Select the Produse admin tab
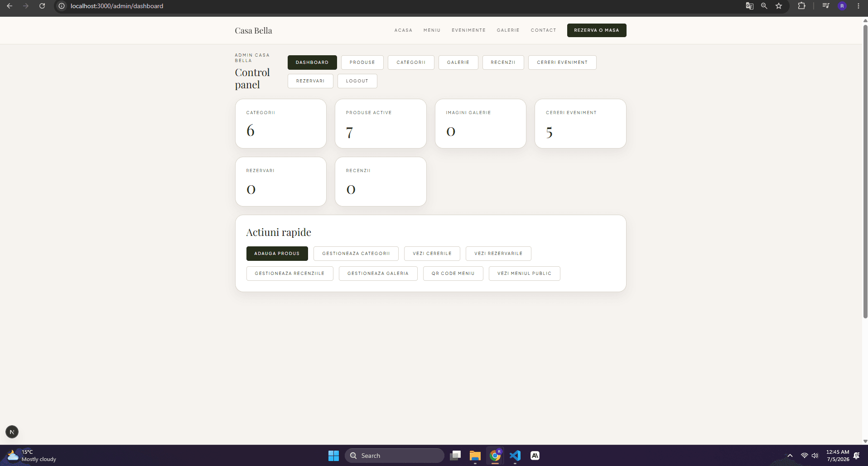The width and height of the screenshot is (868, 466). (362, 62)
